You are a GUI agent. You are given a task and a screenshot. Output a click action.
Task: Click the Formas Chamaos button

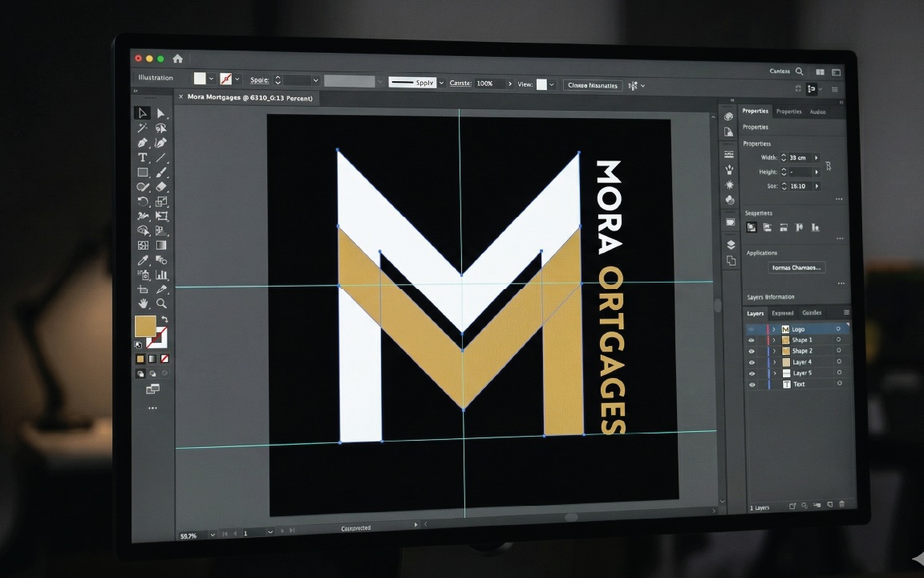click(x=796, y=267)
